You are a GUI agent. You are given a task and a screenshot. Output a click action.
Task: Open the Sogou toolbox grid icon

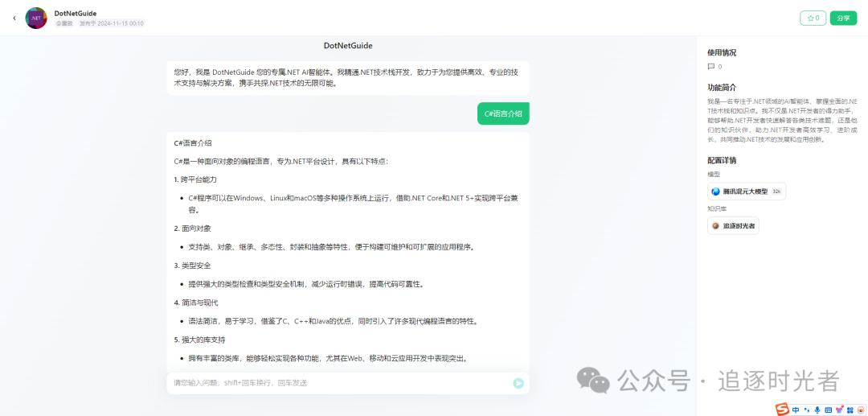coord(850,410)
